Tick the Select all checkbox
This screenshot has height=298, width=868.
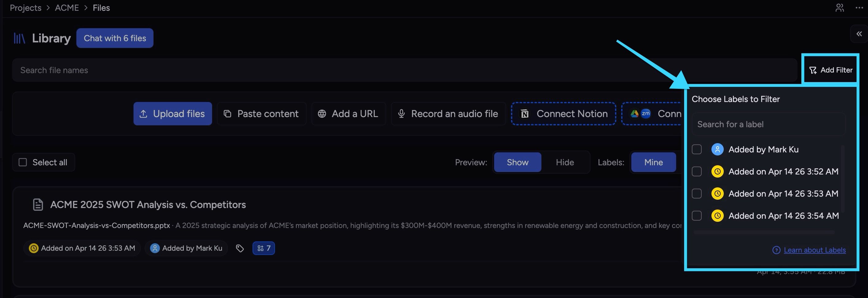pyautogui.click(x=23, y=162)
